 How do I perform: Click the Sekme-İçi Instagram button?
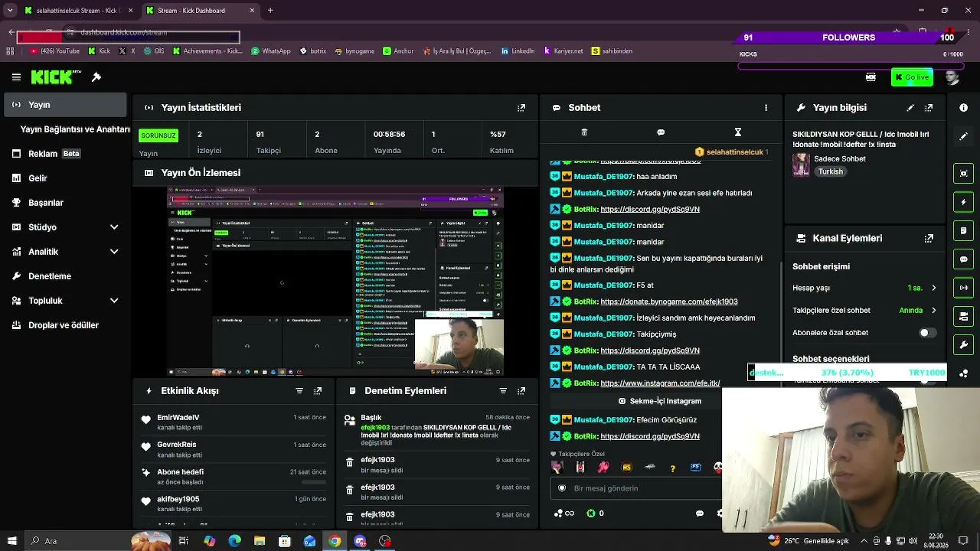[x=660, y=401]
